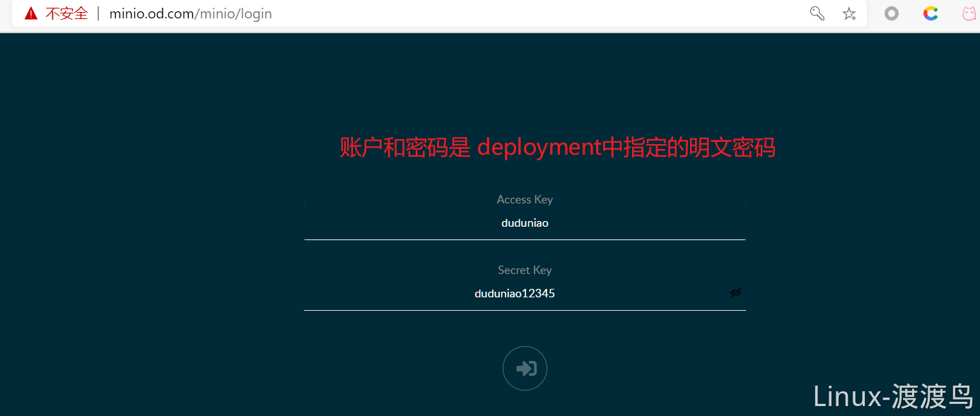This screenshot has height=416, width=980.
Task: Toggle Secret Key visibility eye icon
Action: coord(736,292)
